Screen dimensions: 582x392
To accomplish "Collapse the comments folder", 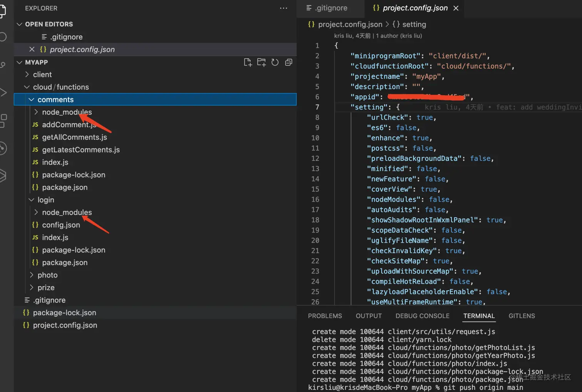I will point(32,99).
